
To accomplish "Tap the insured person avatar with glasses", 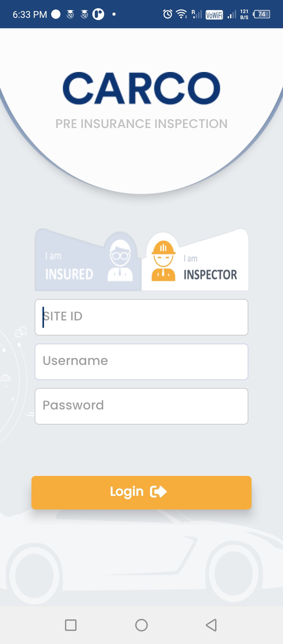I will click(120, 261).
